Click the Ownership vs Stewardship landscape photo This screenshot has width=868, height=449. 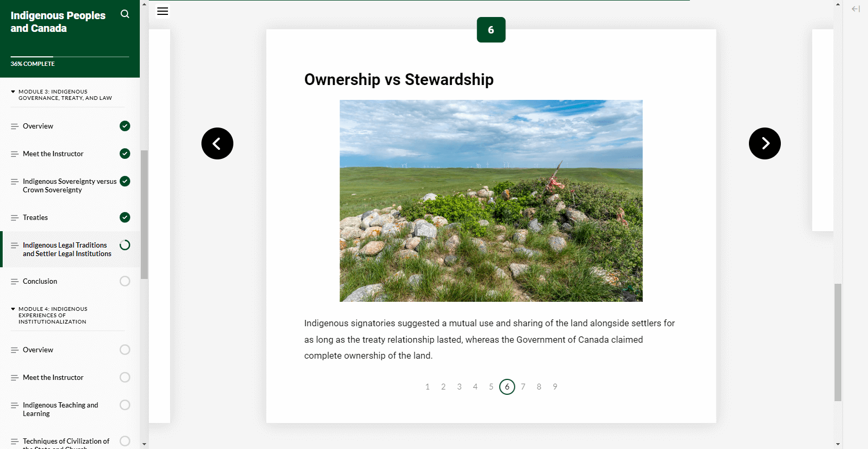(x=491, y=201)
